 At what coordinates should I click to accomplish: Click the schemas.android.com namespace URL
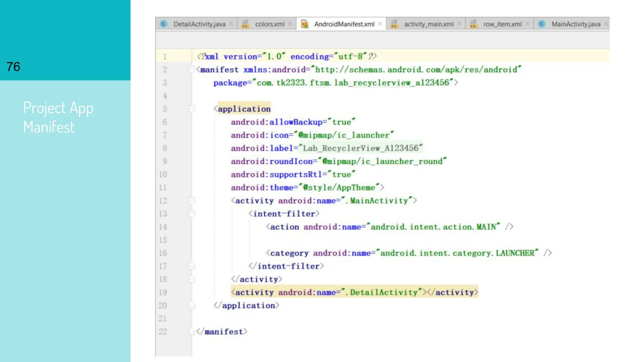(x=416, y=69)
